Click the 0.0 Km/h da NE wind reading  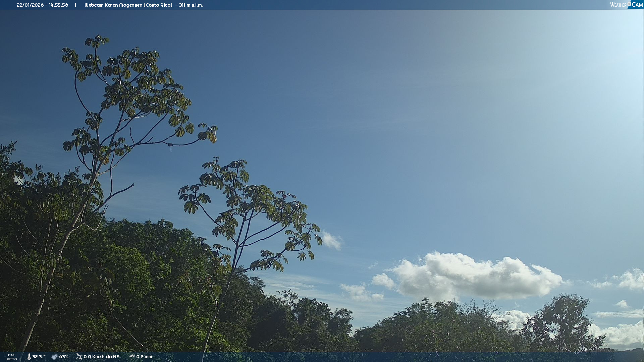tap(101, 357)
